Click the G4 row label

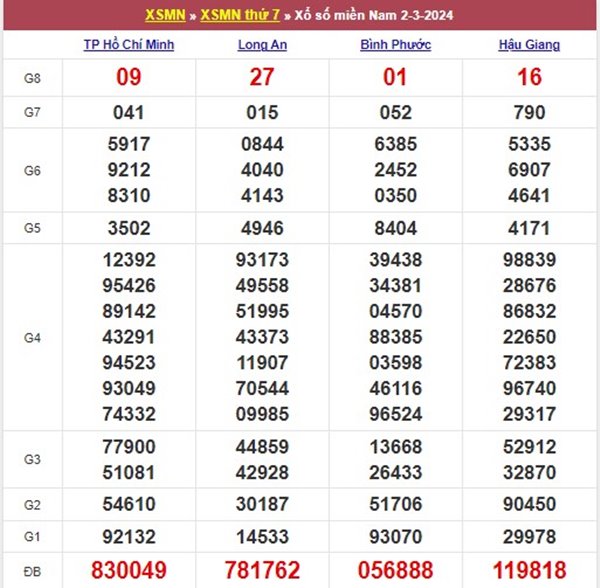32,338
